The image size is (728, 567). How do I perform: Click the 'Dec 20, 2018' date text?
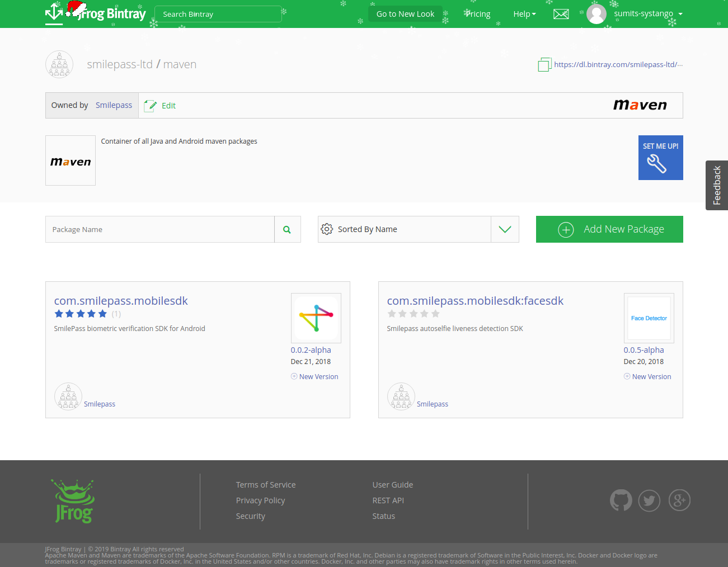644,362
